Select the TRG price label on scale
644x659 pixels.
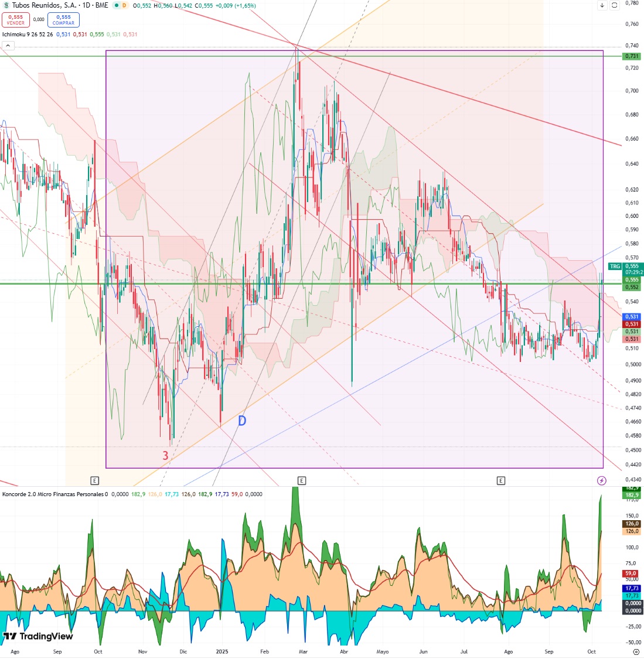615,267
